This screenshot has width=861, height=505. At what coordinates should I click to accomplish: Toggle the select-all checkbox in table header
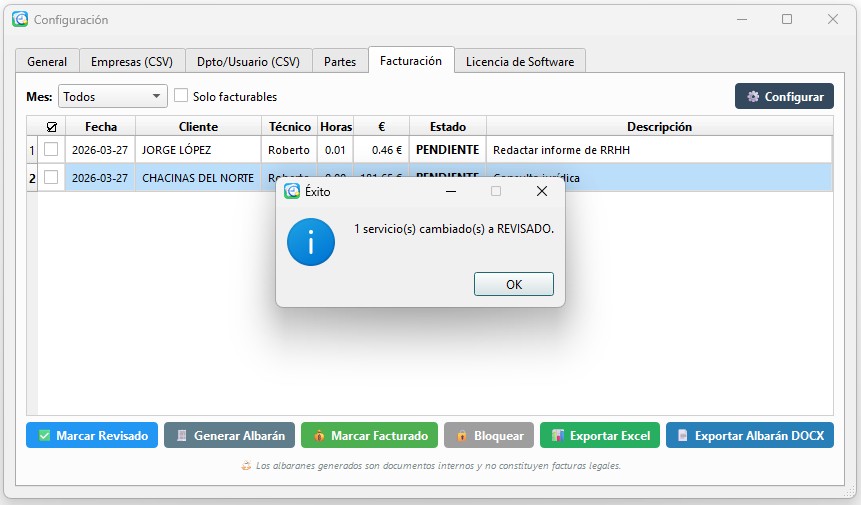coord(51,127)
